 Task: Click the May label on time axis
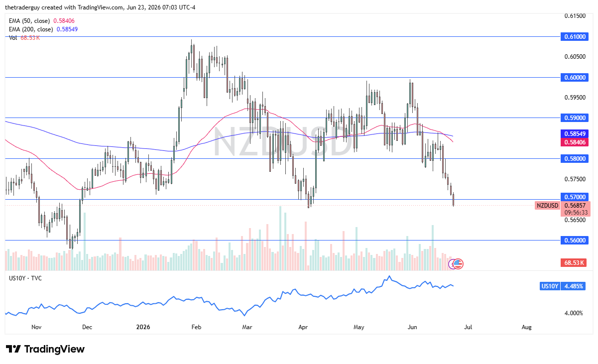359,327
